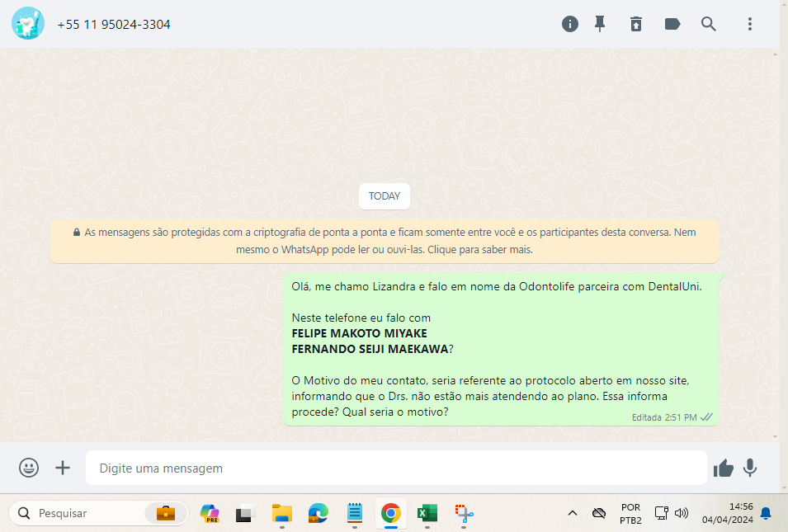This screenshot has height=532, width=788.
Task: Click the name FERNANDO SEIJI MAEKAWA
Action: pyautogui.click(x=370, y=349)
